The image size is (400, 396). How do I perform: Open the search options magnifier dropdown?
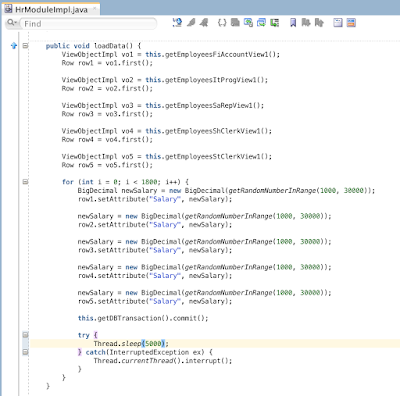11,23
